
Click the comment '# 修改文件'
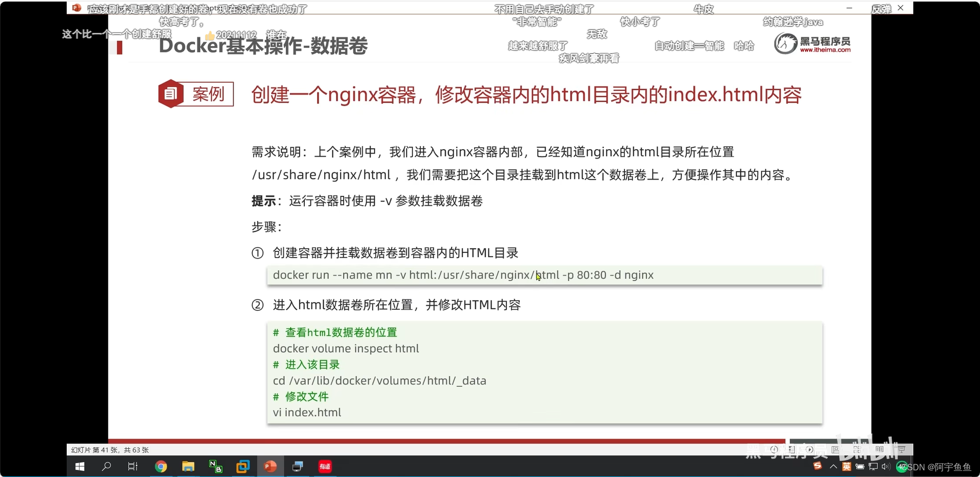(301, 396)
